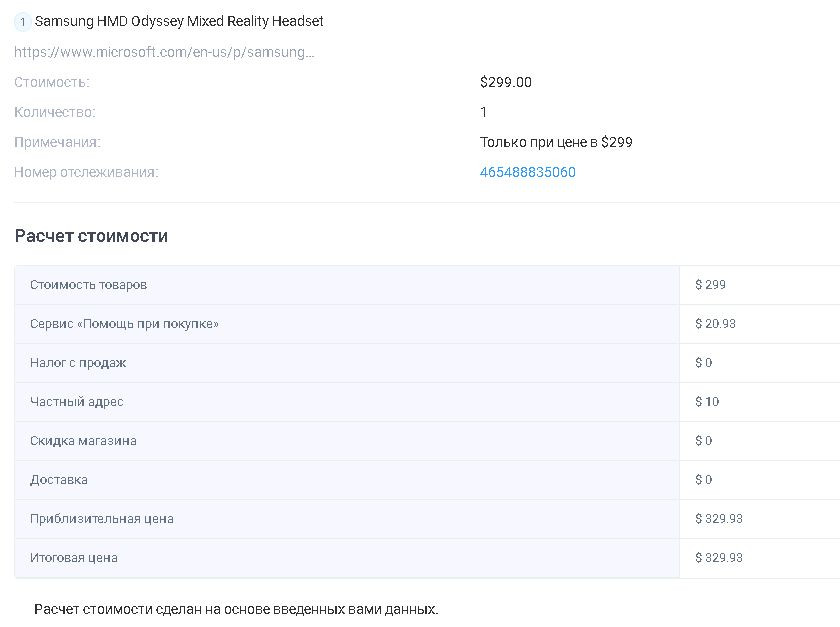Click the "Расчет стоимости" heading
Image resolution: width=840 pixels, height=627 pixels.
tap(91, 236)
